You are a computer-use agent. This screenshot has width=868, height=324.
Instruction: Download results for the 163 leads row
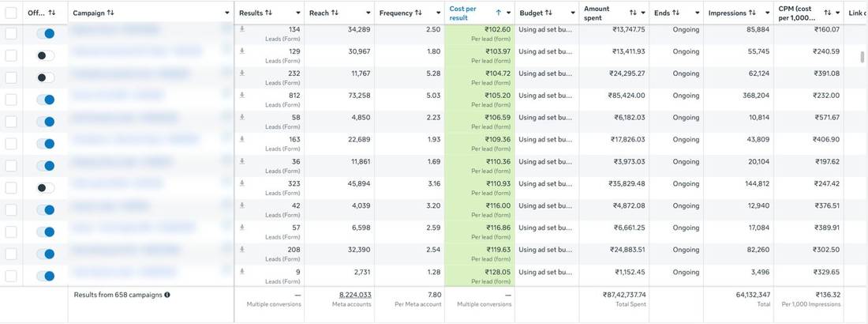tap(242, 139)
